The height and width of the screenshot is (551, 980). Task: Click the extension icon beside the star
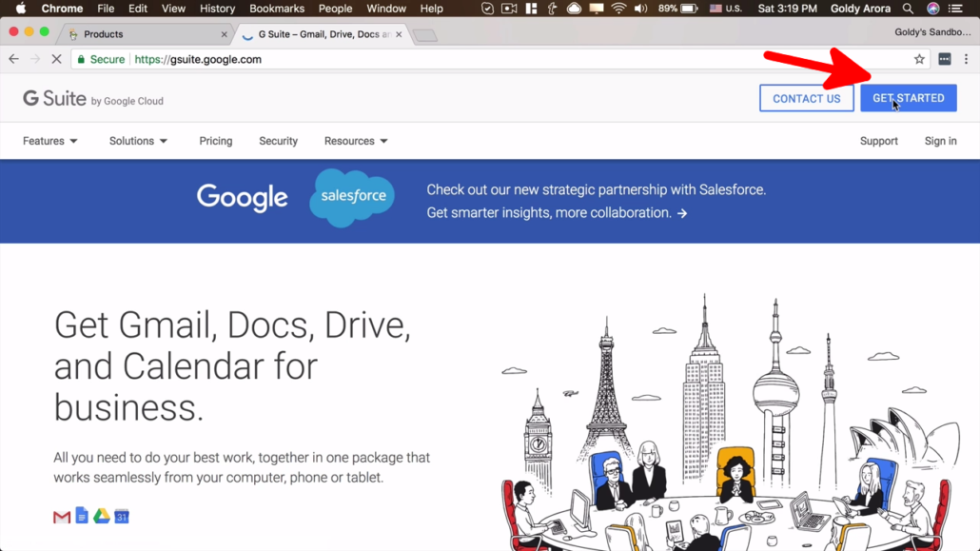point(945,59)
